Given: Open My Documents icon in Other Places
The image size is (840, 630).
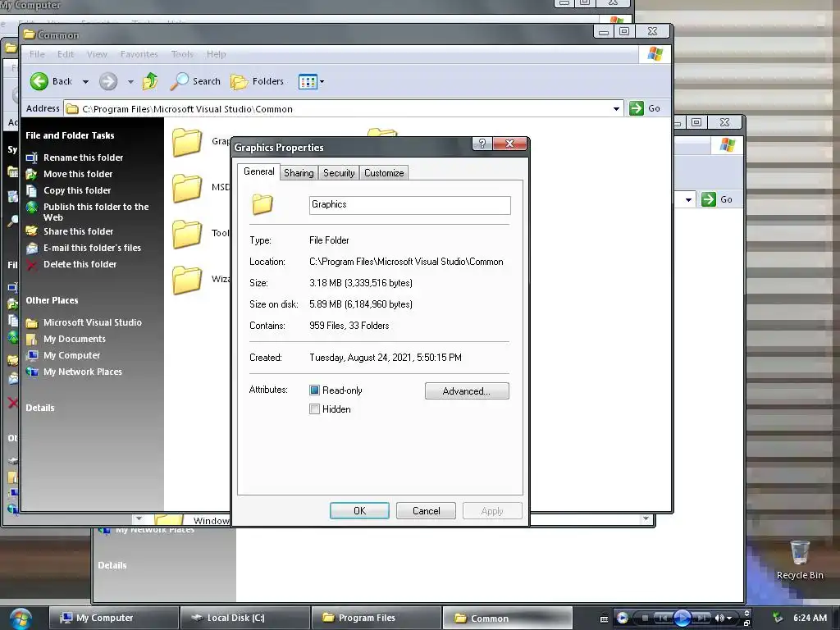Looking at the screenshot, I should tap(32, 339).
